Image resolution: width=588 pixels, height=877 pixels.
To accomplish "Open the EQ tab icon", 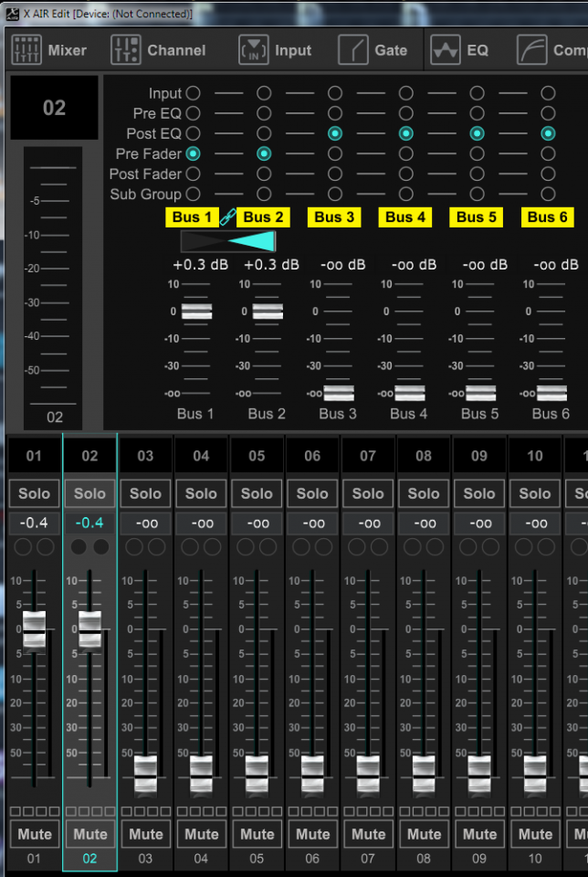I will point(446,50).
